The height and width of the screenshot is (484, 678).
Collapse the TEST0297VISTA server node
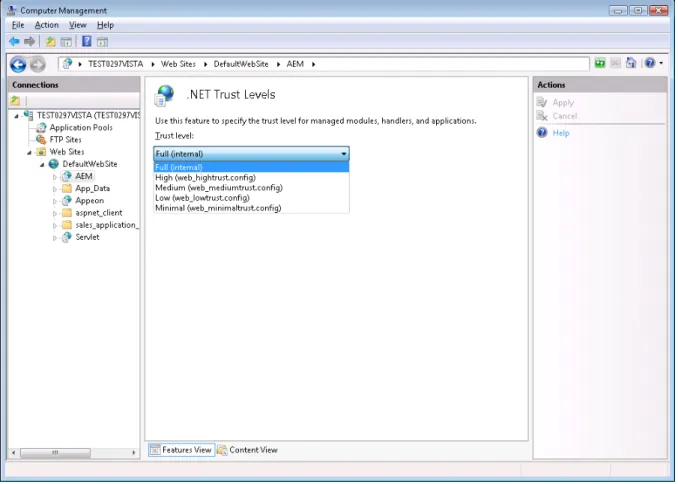[16, 116]
